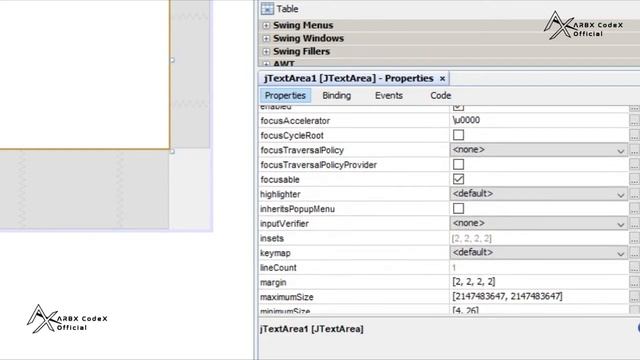Viewport: 640px width, 360px height.
Task: Toggle the focusCycleRoot checkbox
Action: click(x=458, y=135)
